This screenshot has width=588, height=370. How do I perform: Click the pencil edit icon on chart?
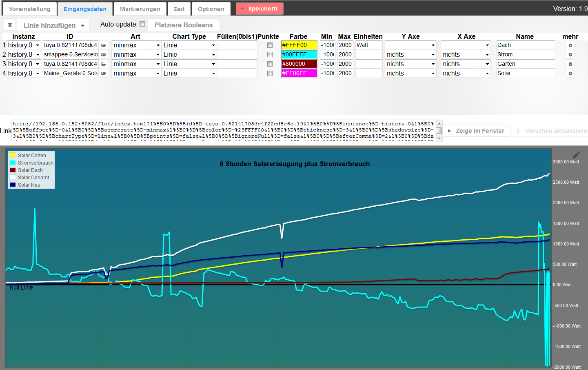coord(576,154)
